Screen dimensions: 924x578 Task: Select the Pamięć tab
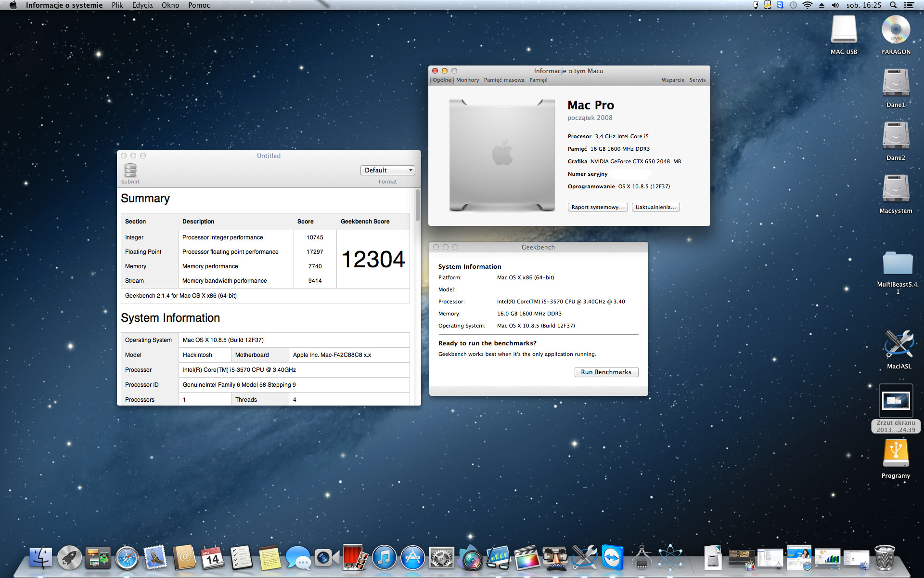tap(539, 80)
